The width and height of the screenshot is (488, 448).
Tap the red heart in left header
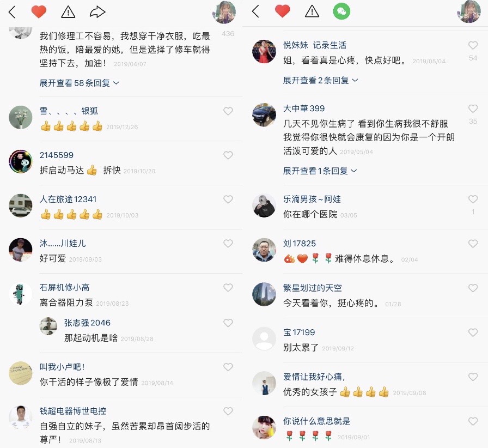pos(39,12)
